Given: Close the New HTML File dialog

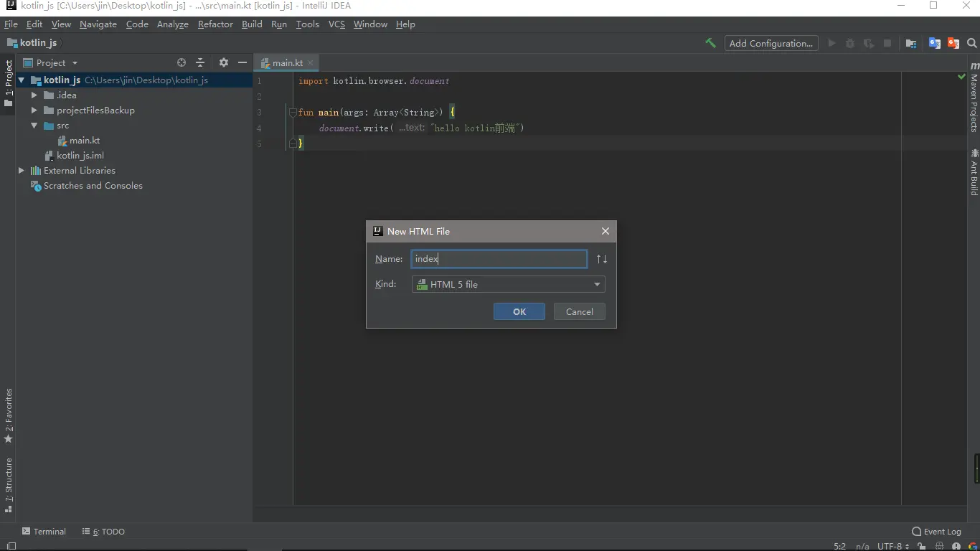Looking at the screenshot, I should (606, 231).
